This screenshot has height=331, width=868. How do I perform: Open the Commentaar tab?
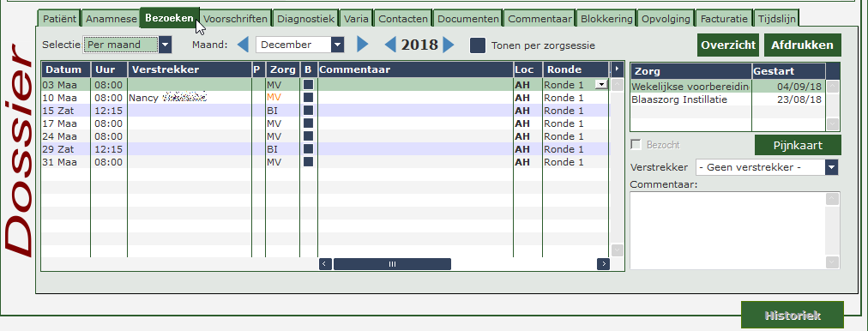click(539, 19)
